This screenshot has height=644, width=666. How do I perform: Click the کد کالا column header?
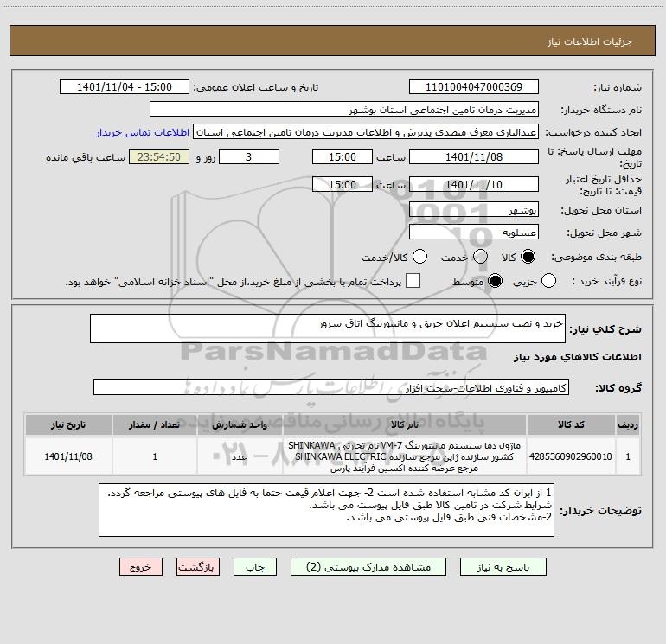571,424
